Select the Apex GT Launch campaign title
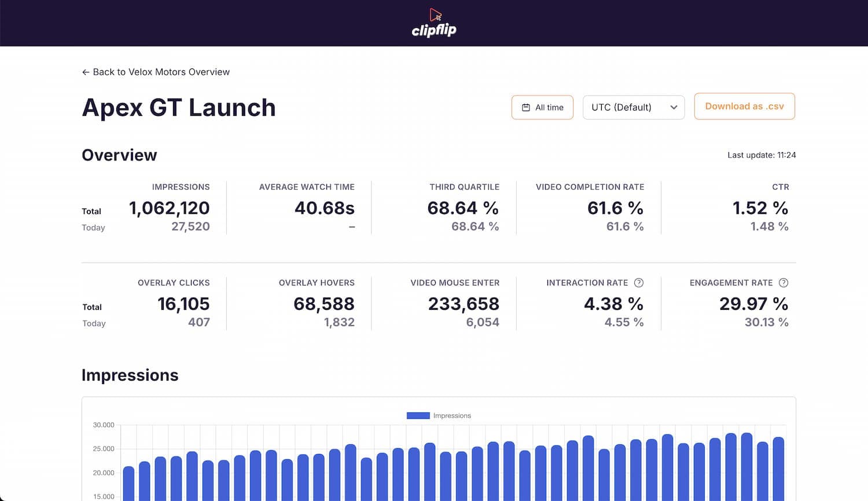 pyautogui.click(x=179, y=107)
